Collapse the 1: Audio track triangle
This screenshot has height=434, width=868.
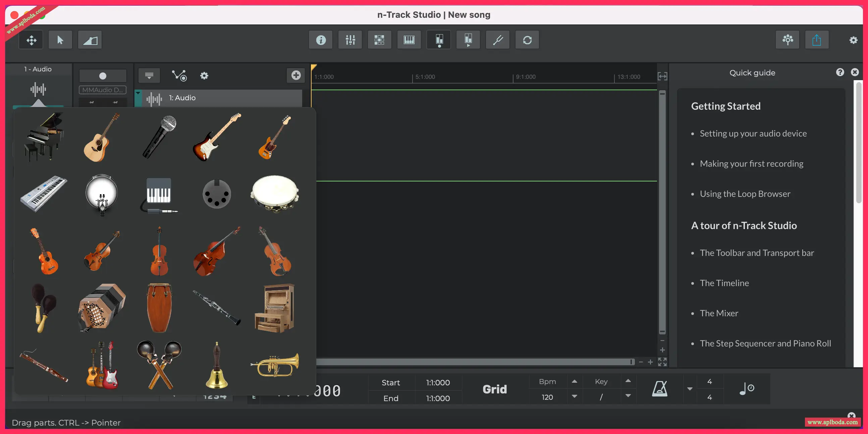tap(138, 93)
